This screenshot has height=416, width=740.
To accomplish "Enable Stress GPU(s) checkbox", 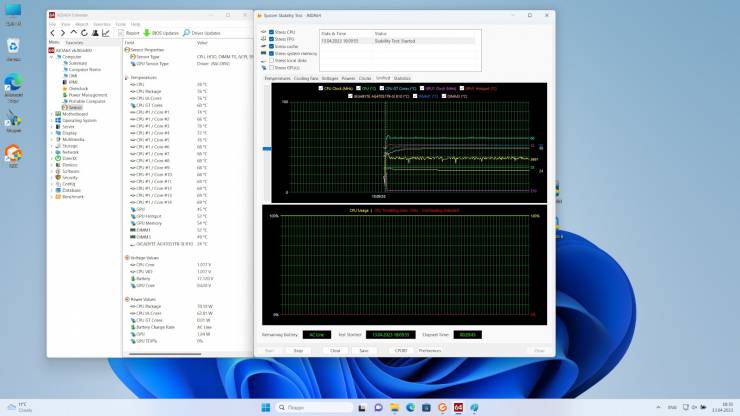I will pos(271,68).
